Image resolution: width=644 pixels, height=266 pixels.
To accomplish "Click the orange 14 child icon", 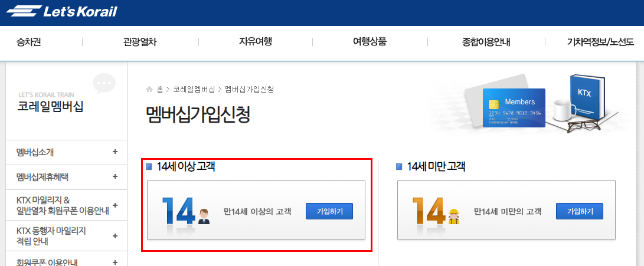I will point(436,211).
